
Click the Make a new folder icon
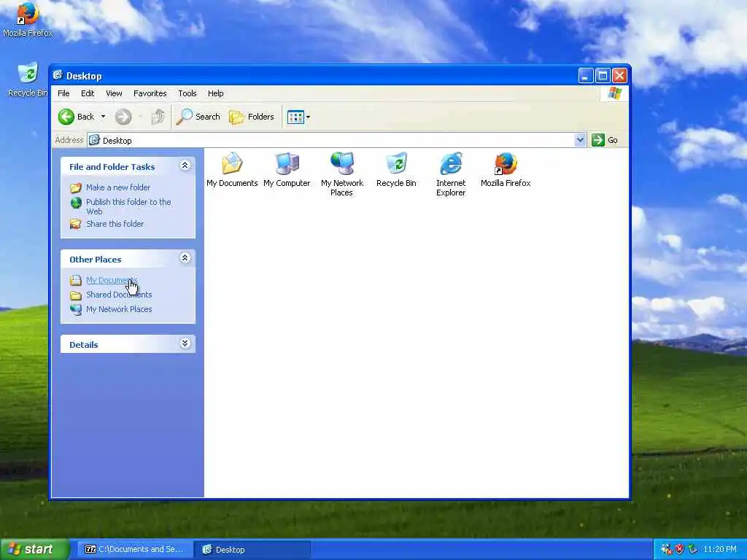coord(76,187)
